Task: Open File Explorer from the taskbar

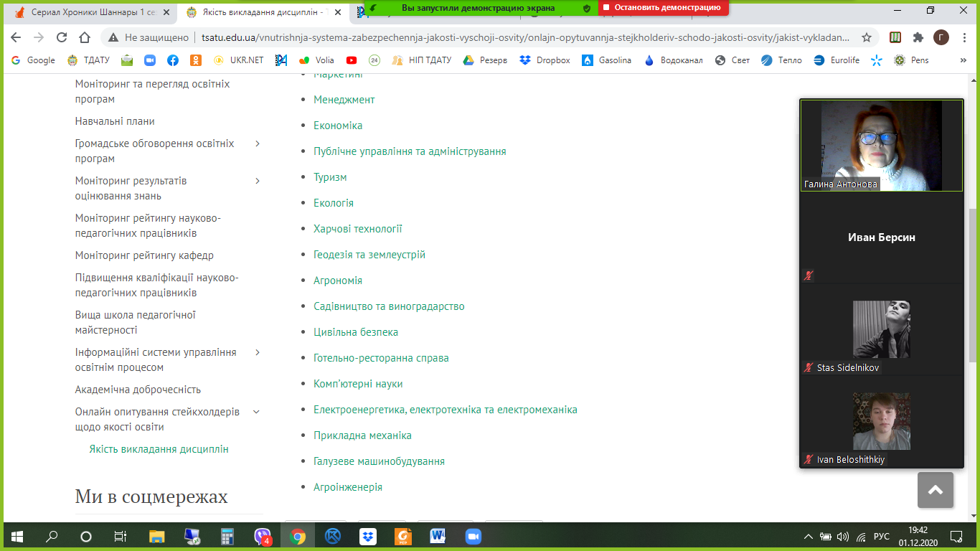Action: (x=157, y=537)
